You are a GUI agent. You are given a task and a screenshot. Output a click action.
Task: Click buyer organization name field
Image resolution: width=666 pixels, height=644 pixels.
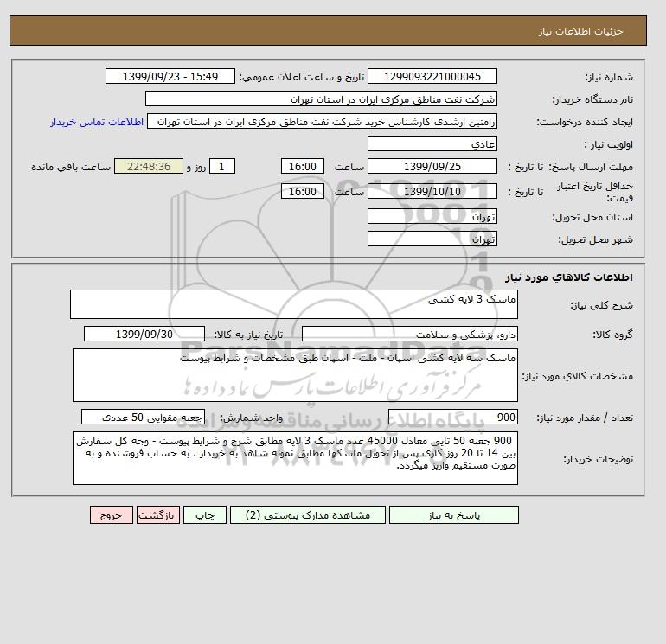321,99
